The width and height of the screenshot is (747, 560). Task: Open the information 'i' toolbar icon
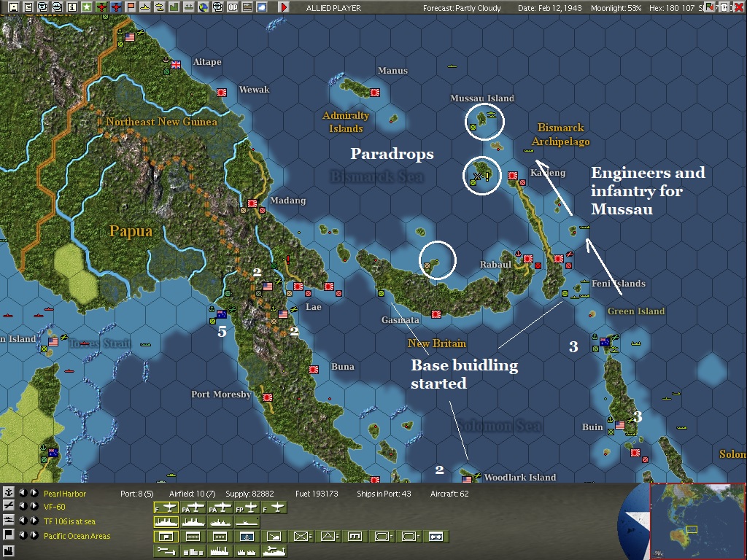[72, 7]
